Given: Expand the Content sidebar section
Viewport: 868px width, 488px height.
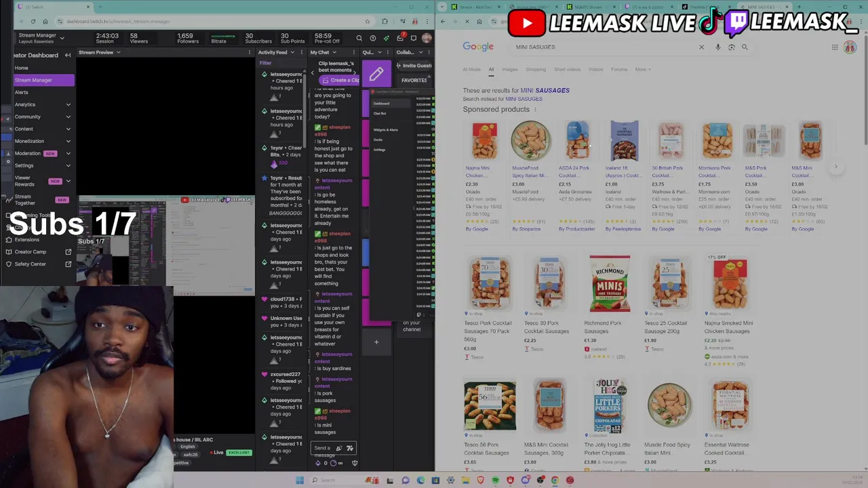Looking at the screenshot, I should pos(68,129).
